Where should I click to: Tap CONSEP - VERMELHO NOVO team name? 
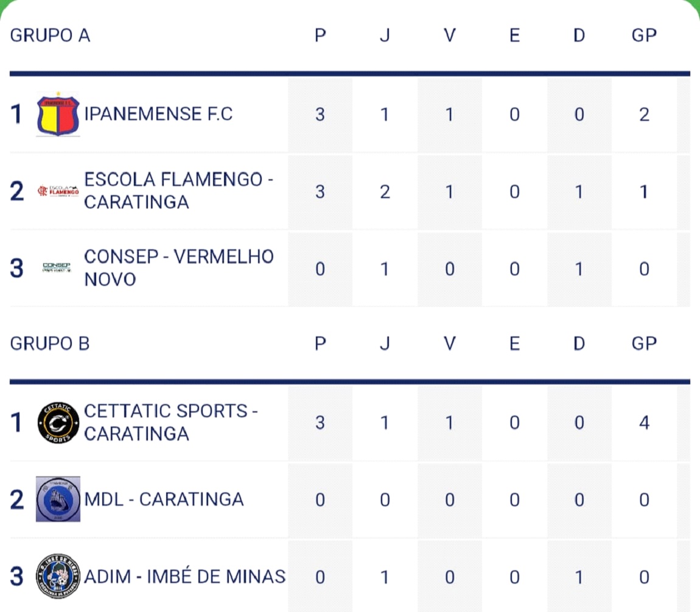178,268
